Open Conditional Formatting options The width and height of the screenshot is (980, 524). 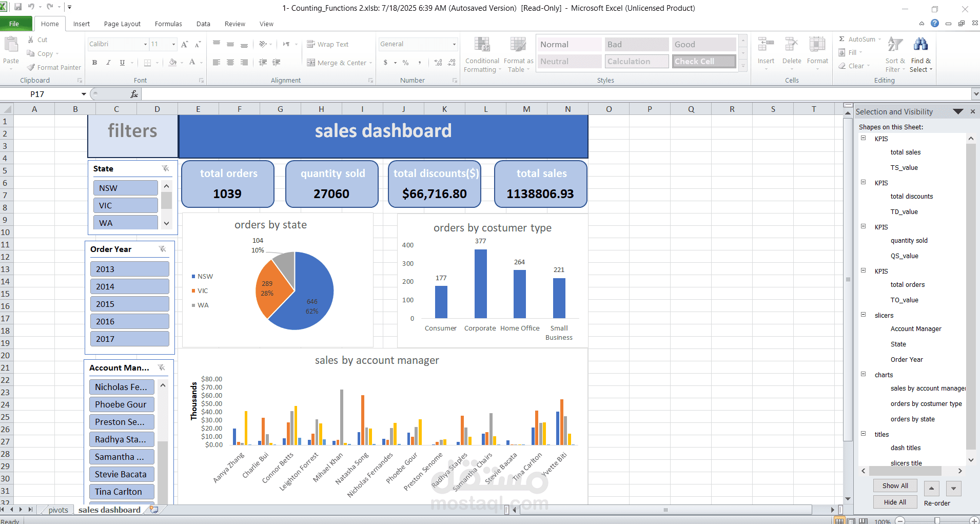(x=481, y=54)
